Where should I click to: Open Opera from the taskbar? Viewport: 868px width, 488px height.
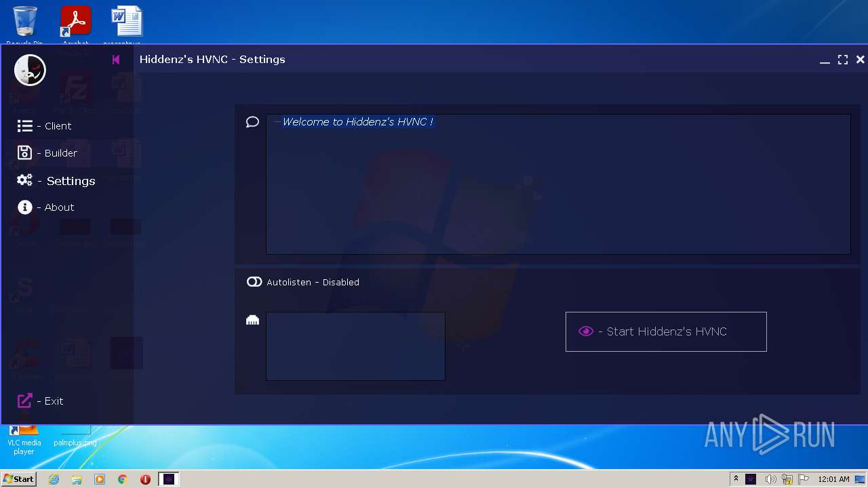pyautogui.click(x=145, y=479)
